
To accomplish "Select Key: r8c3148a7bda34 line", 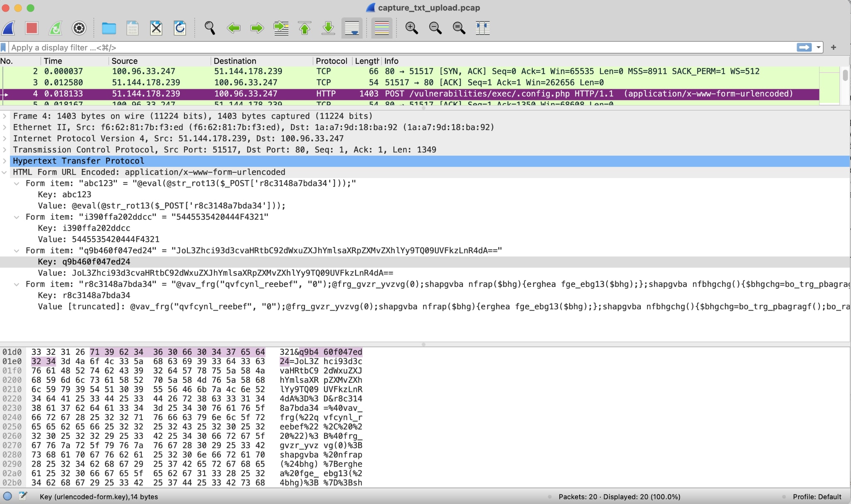I will click(x=425, y=296).
